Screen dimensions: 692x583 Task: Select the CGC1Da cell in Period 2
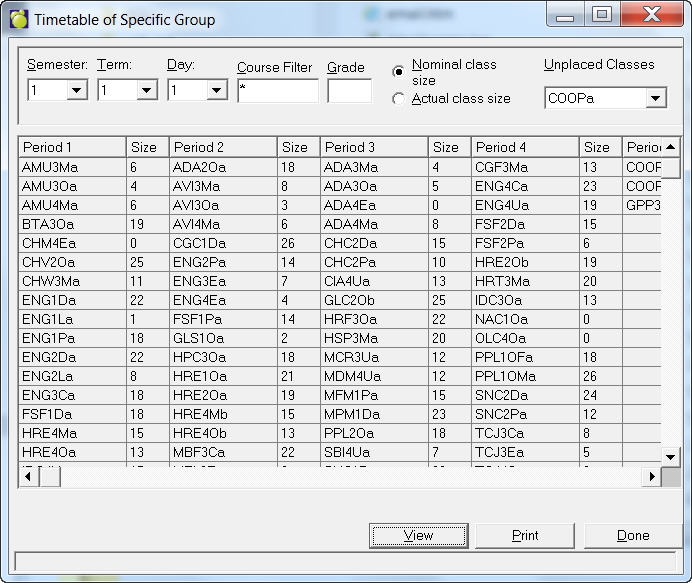pyautogui.click(x=223, y=243)
